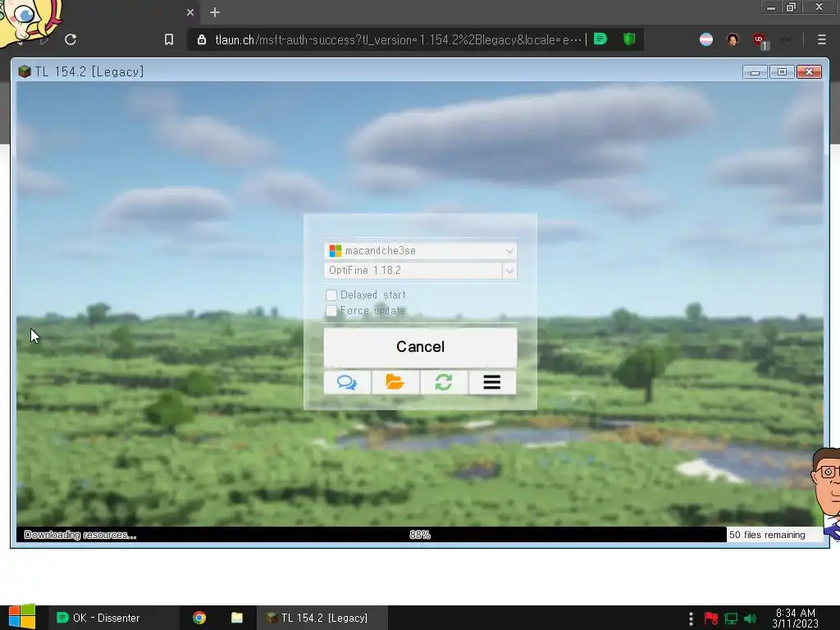Open the game folder icon button
The height and width of the screenshot is (630, 840).
(x=395, y=382)
